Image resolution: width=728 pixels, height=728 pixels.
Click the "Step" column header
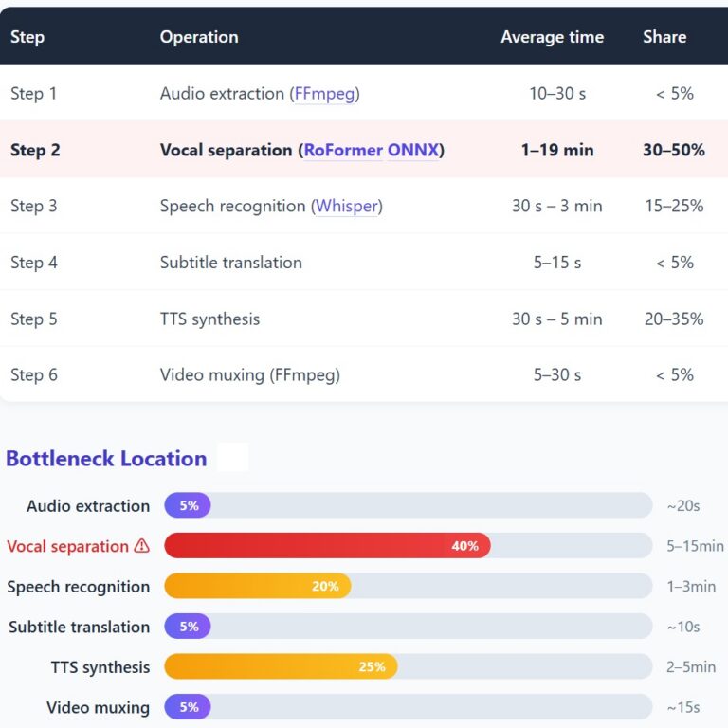pyautogui.click(x=27, y=37)
